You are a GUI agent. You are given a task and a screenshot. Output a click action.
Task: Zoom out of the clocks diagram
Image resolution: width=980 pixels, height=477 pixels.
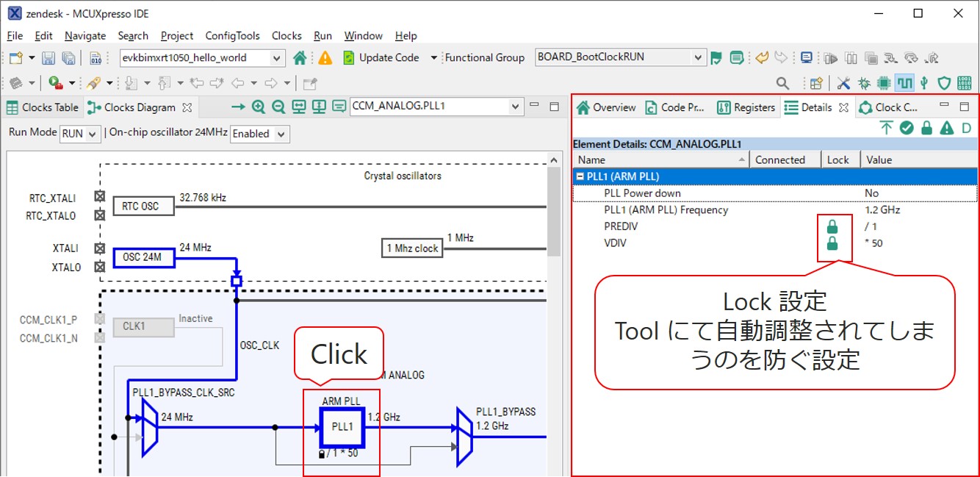[278, 107]
